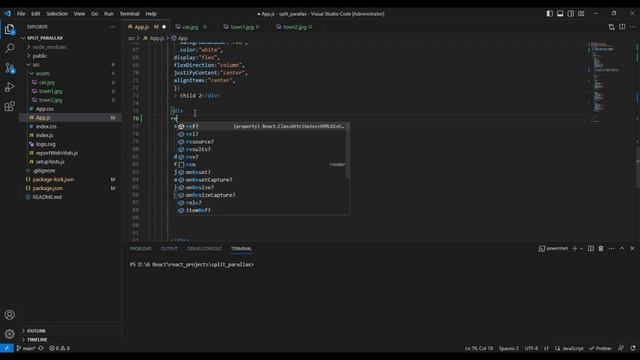
Task: Open the Help menu
Action: coord(151,13)
